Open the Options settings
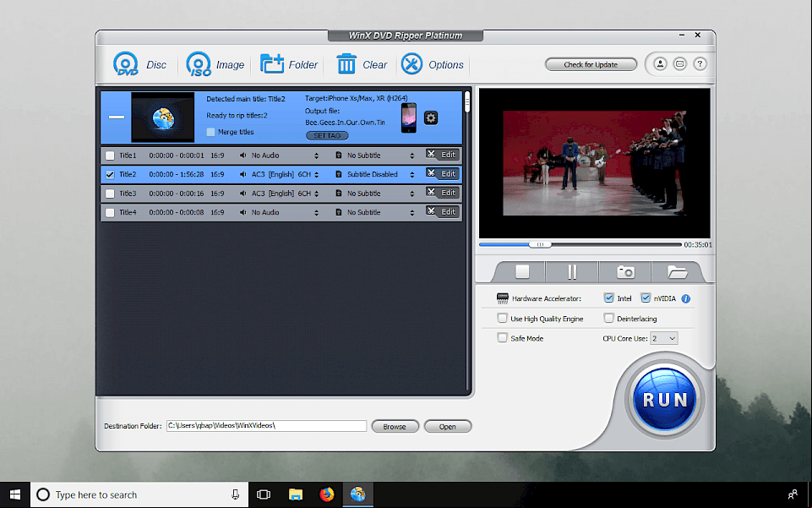Image resolution: width=812 pixels, height=508 pixels. click(433, 65)
